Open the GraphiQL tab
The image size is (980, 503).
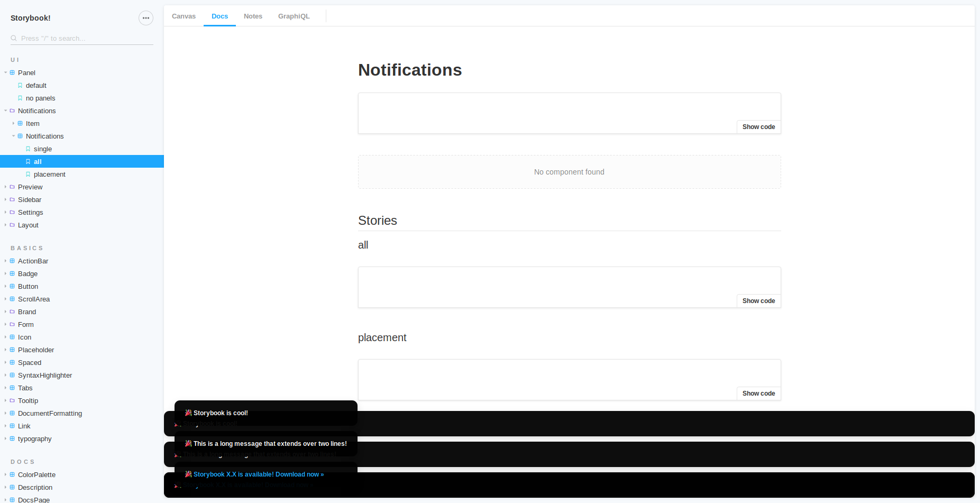294,16
